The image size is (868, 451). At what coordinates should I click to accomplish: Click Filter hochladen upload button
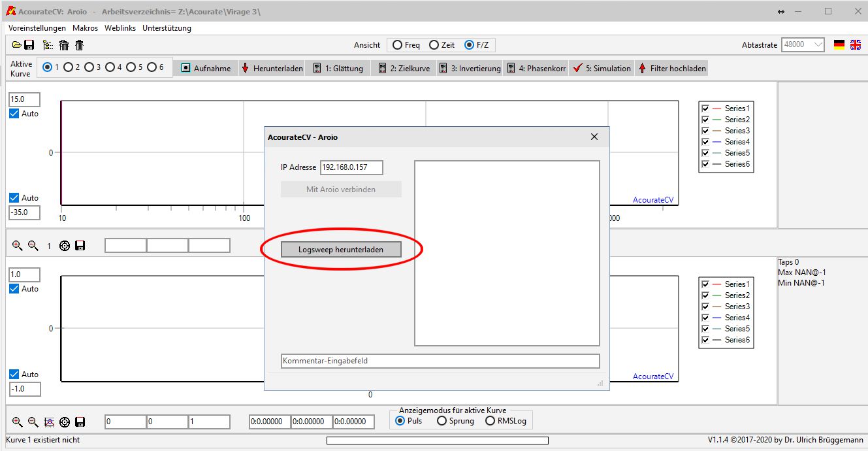(x=672, y=68)
